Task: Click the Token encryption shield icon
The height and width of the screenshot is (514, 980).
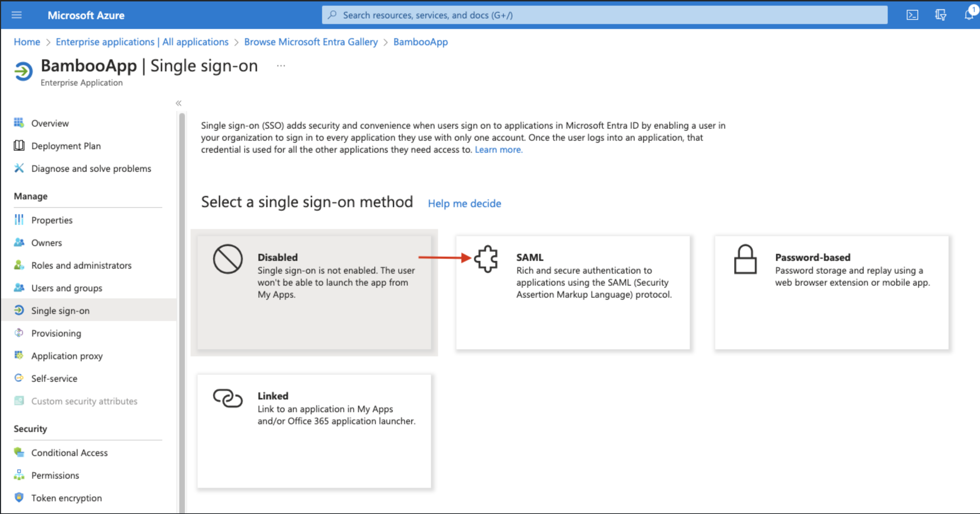Action: click(19, 497)
